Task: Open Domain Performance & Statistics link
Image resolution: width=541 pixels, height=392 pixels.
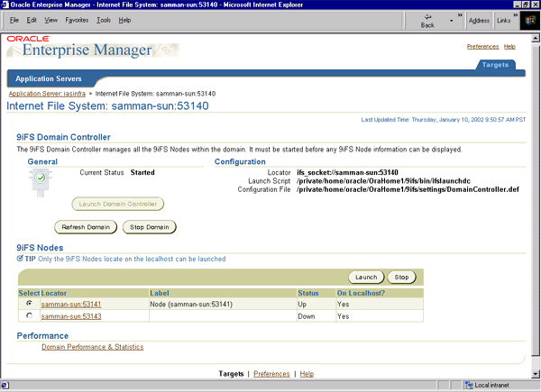Action: [93, 347]
